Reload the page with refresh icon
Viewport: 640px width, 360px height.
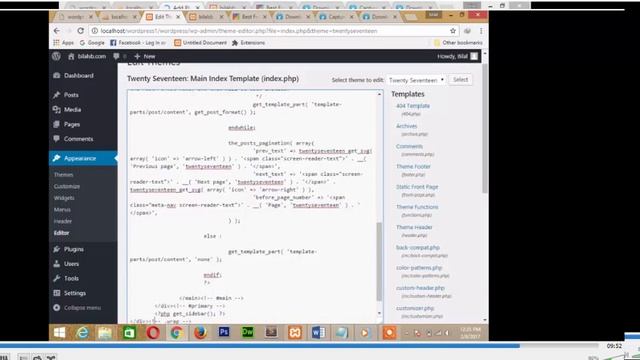pos(80,31)
